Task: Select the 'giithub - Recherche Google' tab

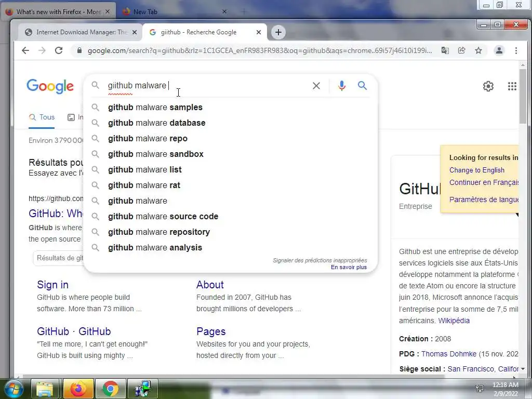Action: coord(205,32)
